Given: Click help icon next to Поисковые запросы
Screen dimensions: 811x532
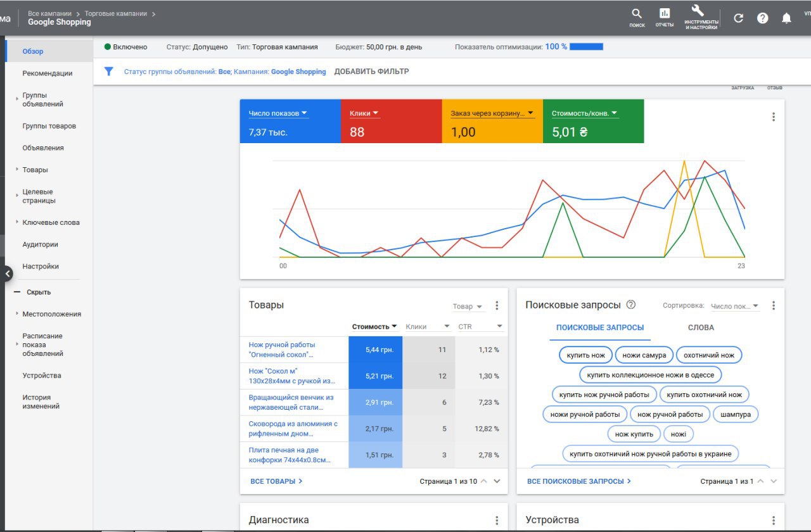Looking at the screenshot, I should coord(630,305).
